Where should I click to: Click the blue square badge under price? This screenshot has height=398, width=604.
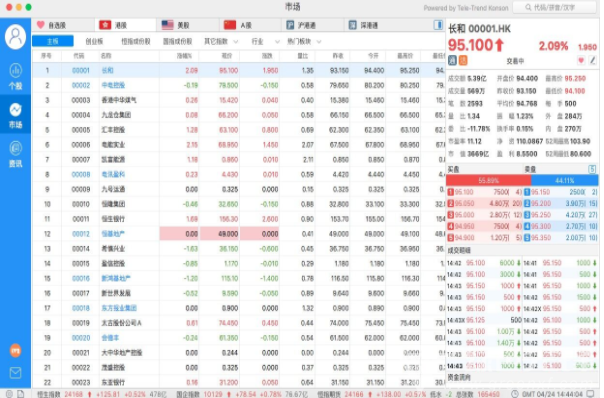pyautogui.click(x=452, y=60)
